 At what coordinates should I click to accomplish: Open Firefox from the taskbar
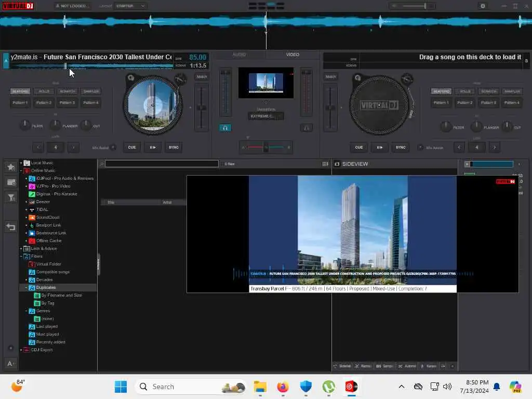click(x=283, y=387)
